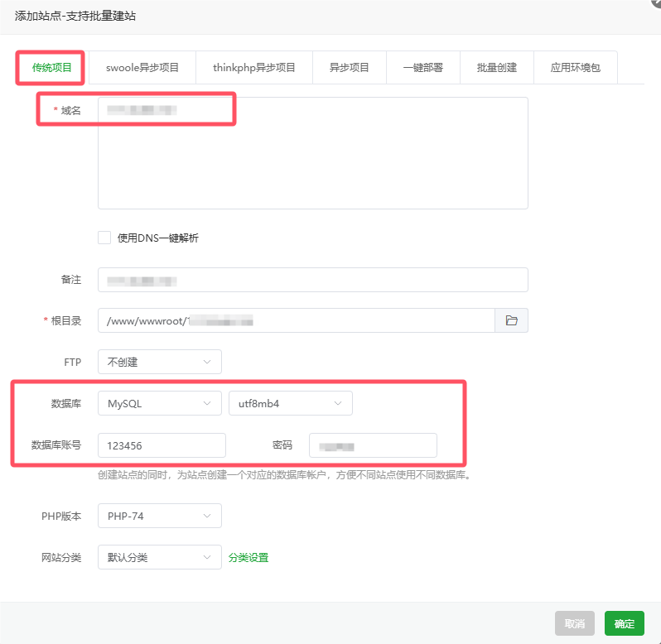Viewport: 661px width, 644px height.
Task: Click the 分类设置 link
Action: click(248, 557)
